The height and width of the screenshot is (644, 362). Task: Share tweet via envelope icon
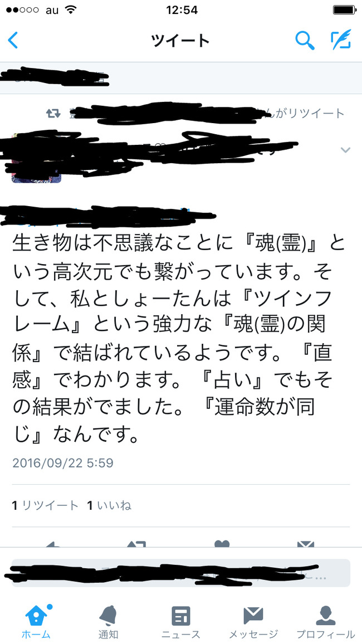pos(305,543)
